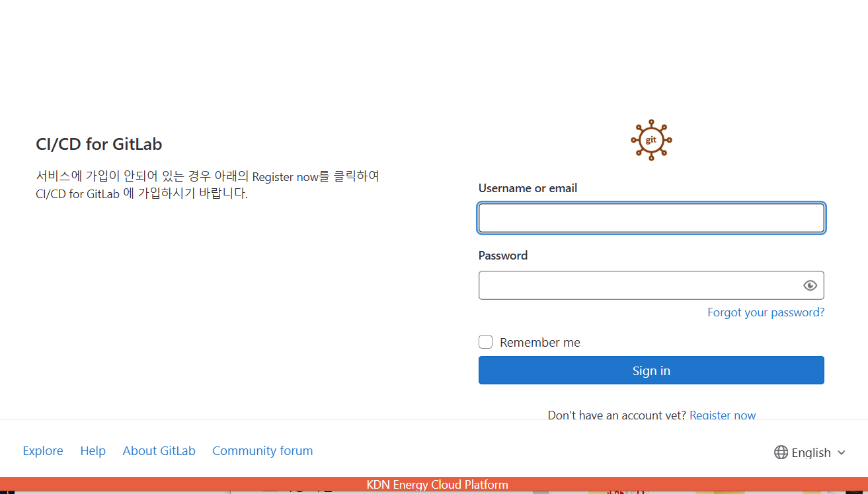Open the English language dropdown

(810, 452)
